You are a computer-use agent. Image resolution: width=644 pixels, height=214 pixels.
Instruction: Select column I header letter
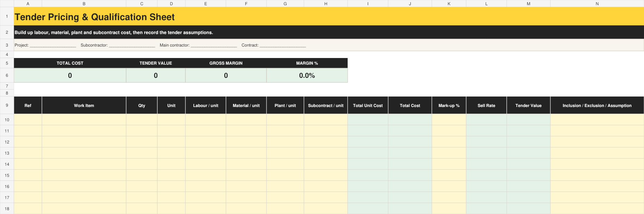pyautogui.click(x=368, y=3)
